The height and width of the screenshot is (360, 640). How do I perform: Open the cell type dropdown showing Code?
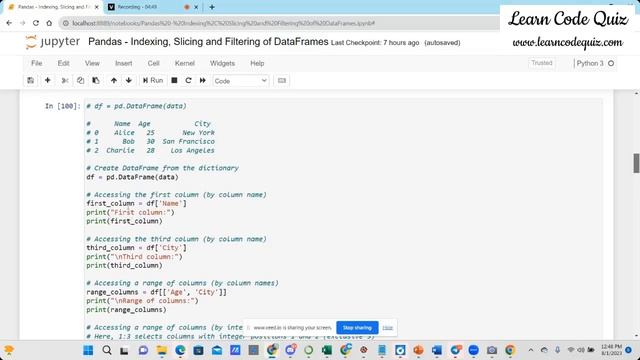point(240,81)
